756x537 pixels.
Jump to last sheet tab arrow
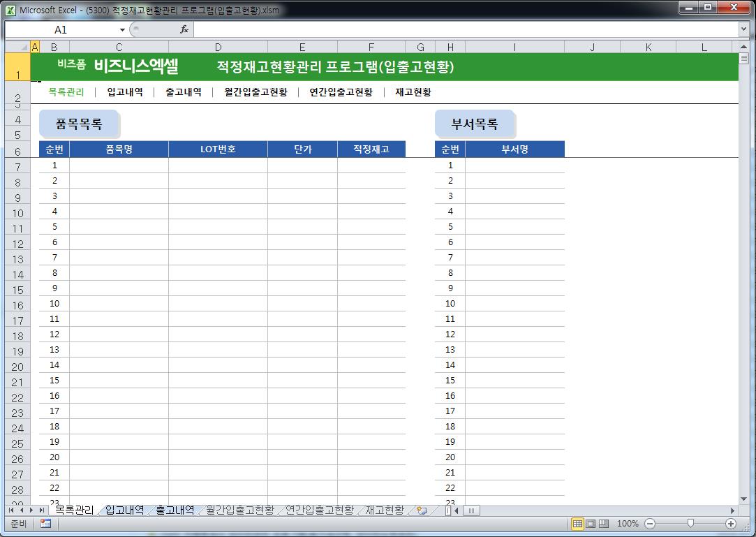click(x=41, y=510)
